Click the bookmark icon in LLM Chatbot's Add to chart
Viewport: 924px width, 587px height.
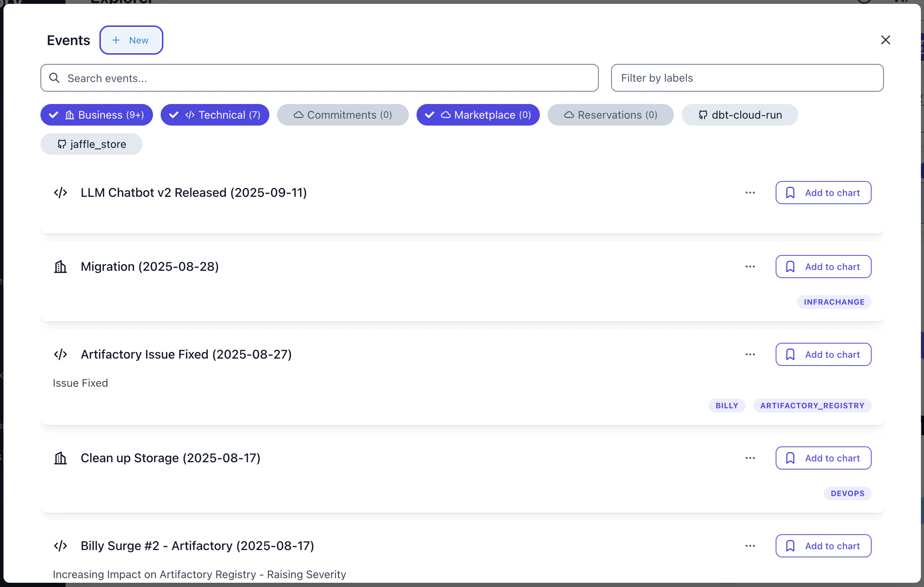point(791,193)
